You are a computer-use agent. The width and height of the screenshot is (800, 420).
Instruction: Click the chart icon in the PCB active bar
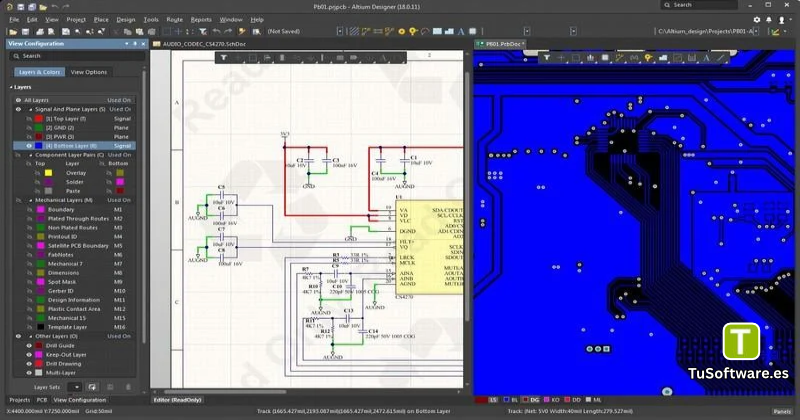coord(590,58)
